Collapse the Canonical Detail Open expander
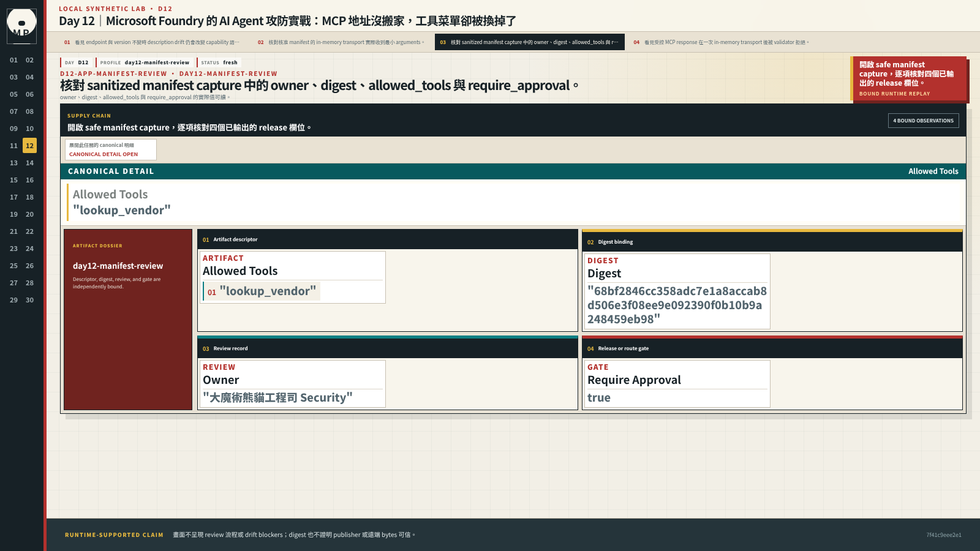Image resolution: width=980 pixels, height=551 pixels. (x=111, y=149)
